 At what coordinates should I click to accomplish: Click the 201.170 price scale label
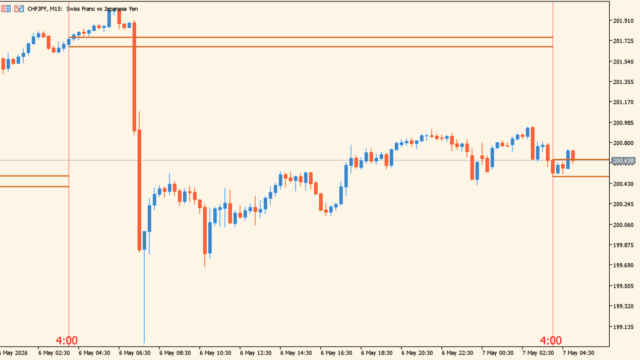623,102
